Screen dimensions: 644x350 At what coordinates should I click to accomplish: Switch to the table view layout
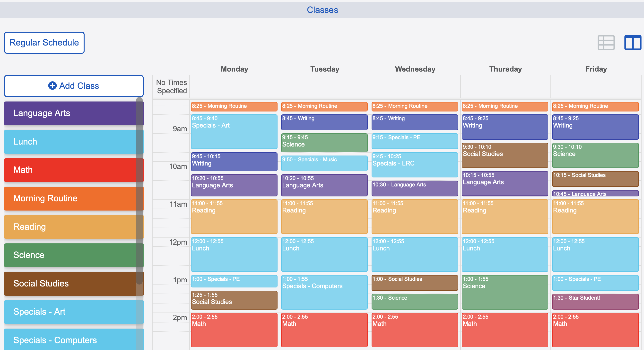[x=606, y=43]
